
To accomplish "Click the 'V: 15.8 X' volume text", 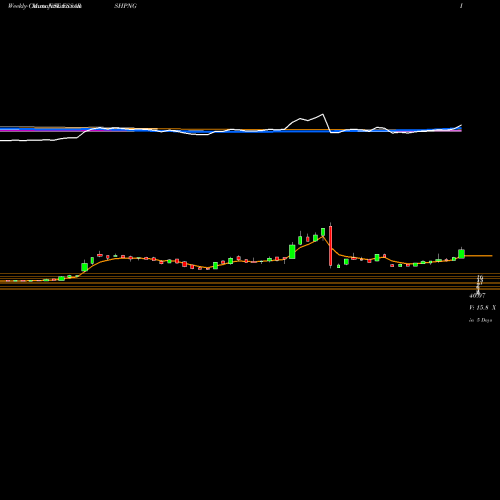I will tap(482, 308).
